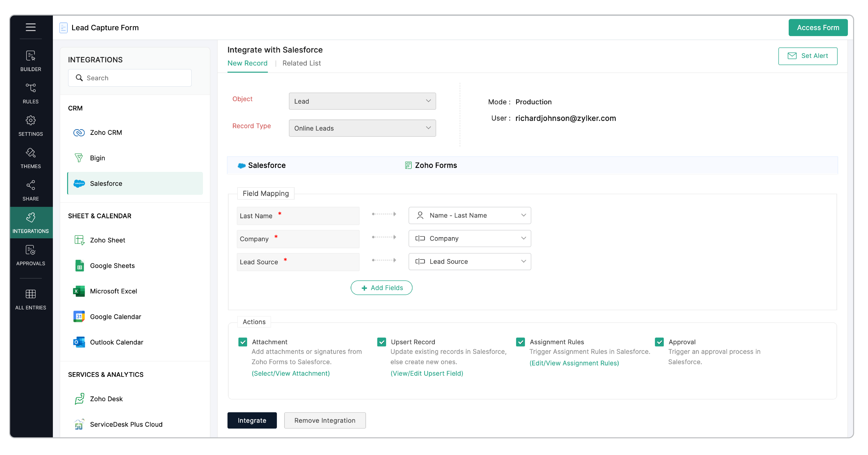Change the Lead Source field mapping dropdown
Viewport: 868px width, 455px height.
(469, 261)
